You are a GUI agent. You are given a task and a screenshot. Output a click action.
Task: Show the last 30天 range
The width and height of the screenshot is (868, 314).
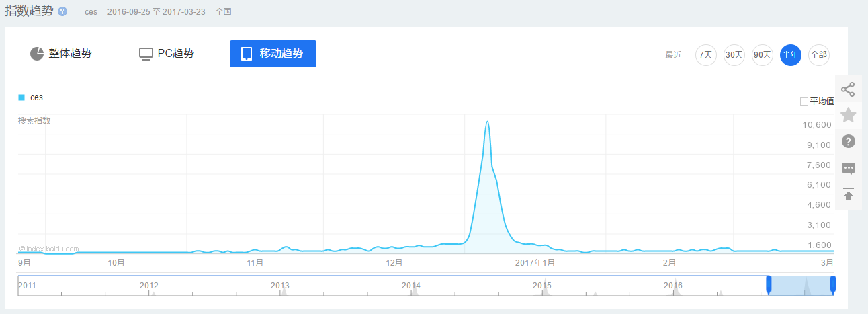tap(734, 55)
